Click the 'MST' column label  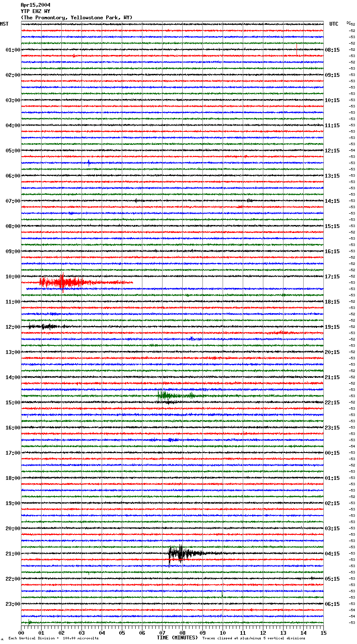pos(4,24)
